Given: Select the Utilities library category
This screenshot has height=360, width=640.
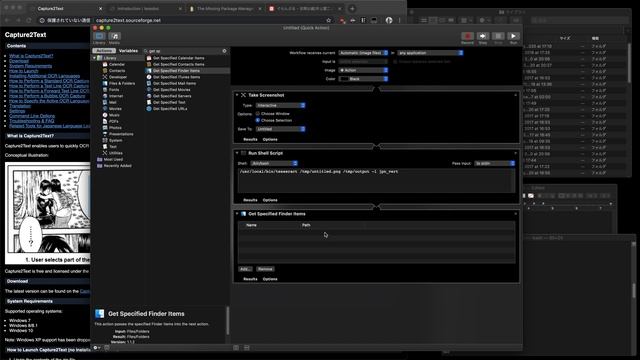Looking at the screenshot, I should point(116,153).
